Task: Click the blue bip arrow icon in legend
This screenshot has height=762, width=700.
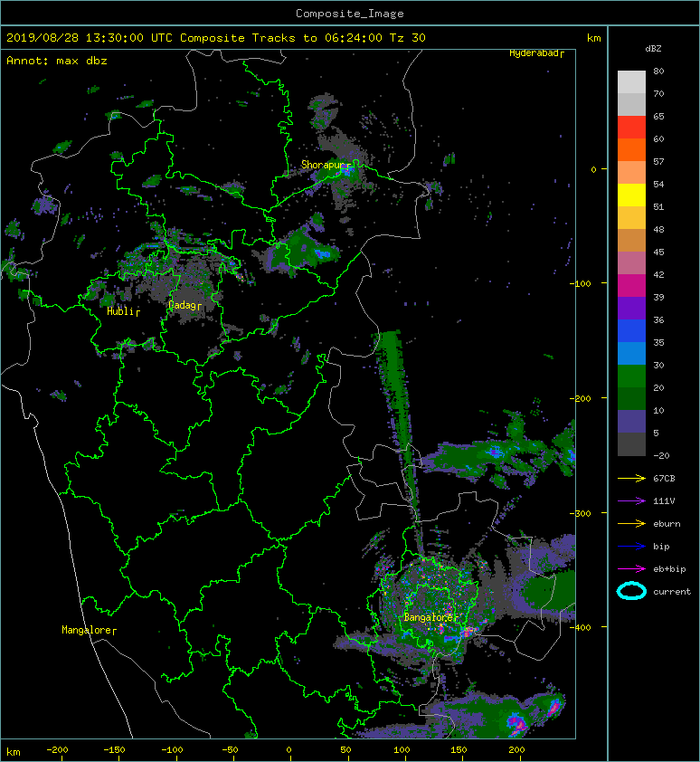Action: point(631,547)
